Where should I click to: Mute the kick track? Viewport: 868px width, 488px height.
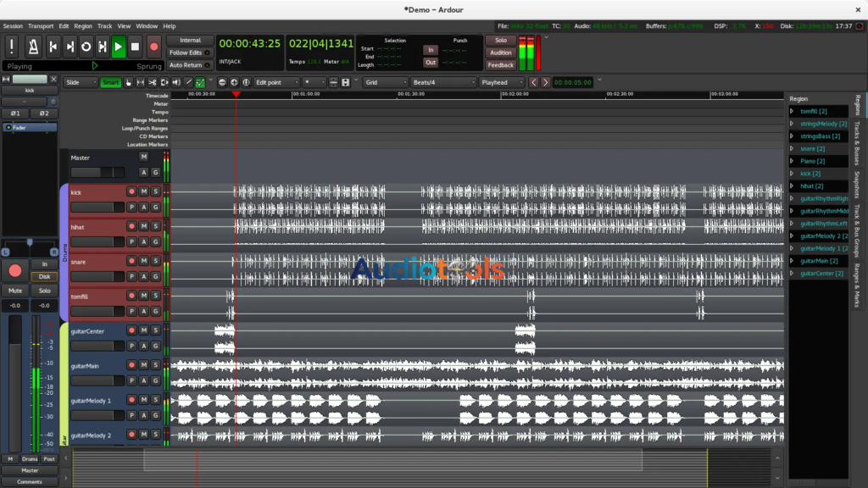click(x=144, y=191)
